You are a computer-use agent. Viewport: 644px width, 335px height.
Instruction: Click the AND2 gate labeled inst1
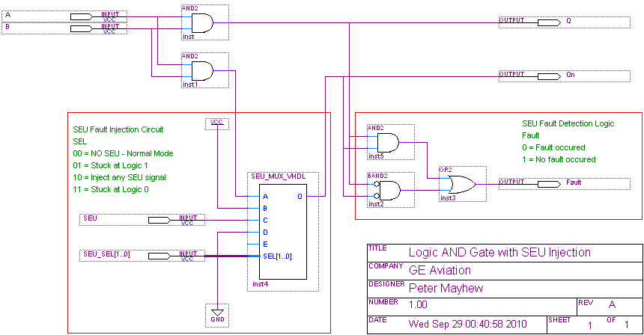coord(202,71)
